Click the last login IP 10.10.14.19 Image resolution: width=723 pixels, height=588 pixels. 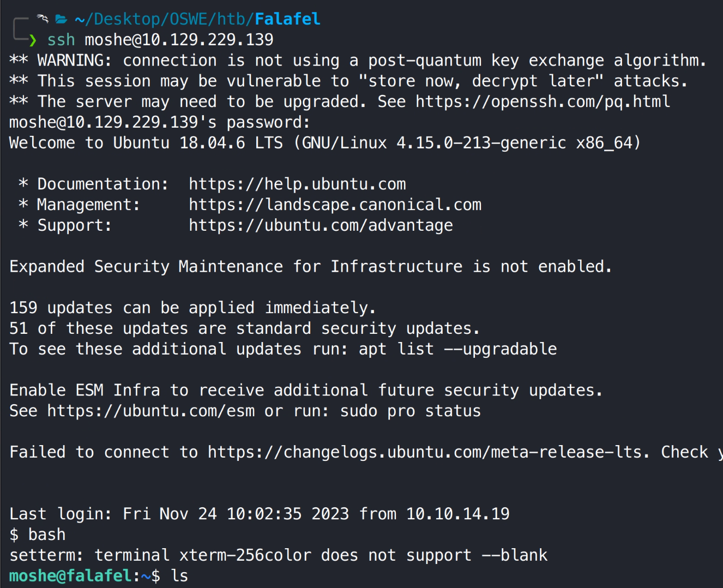click(457, 514)
